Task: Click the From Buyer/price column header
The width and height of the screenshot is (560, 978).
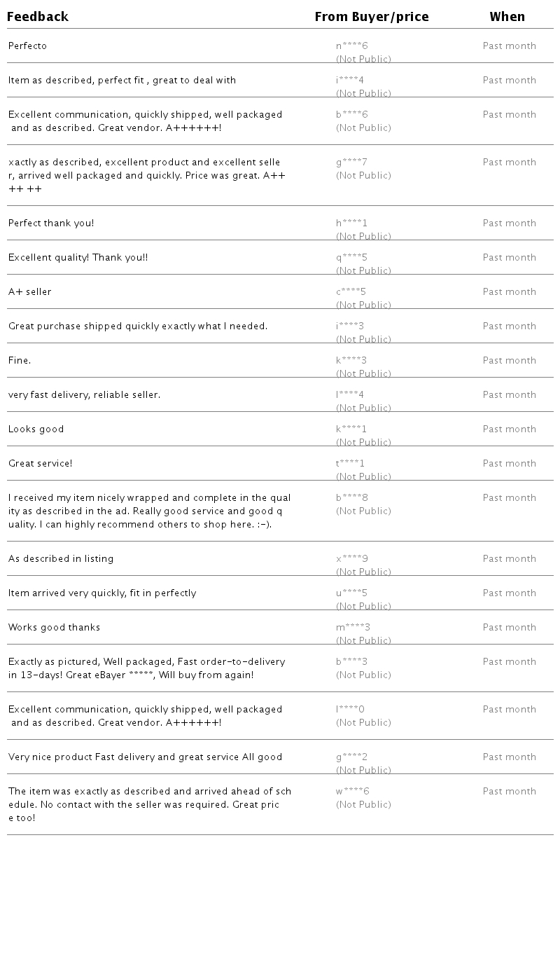Action: coord(372,17)
